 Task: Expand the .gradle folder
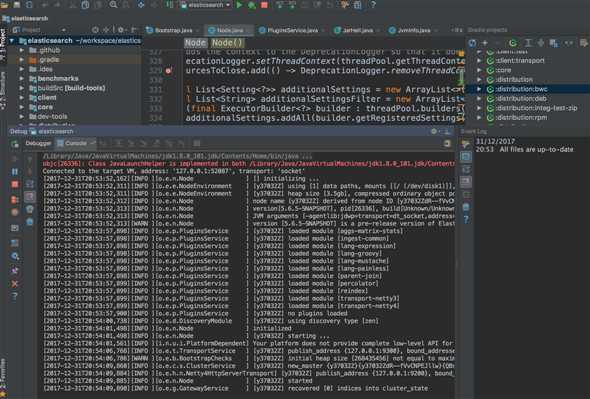pyautogui.click(x=22, y=59)
